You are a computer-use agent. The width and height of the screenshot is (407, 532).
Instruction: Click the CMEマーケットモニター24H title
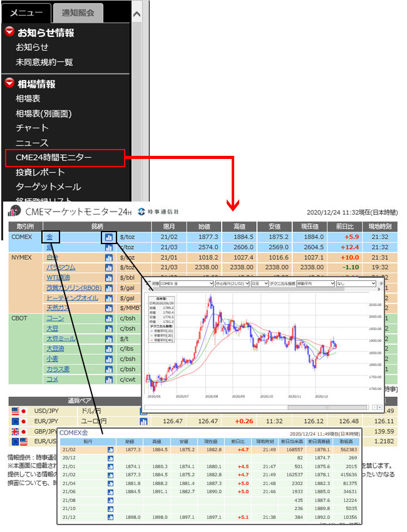pyautogui.click(x=78, y=212)
